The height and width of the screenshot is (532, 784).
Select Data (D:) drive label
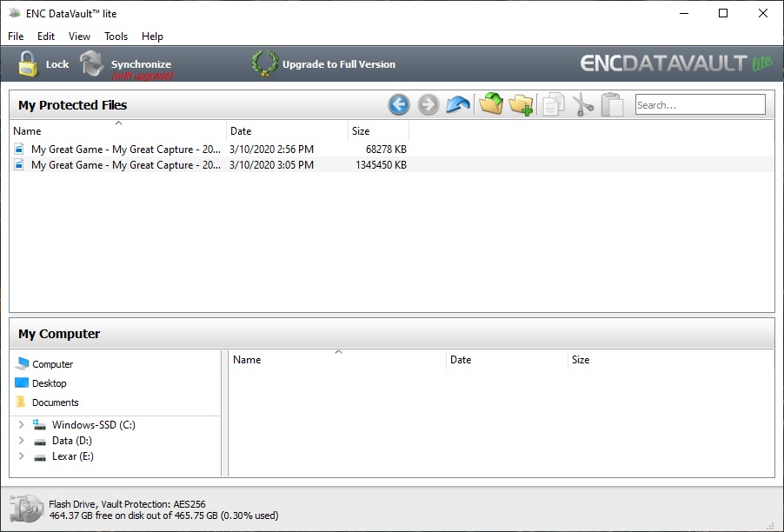pos(72,441)
